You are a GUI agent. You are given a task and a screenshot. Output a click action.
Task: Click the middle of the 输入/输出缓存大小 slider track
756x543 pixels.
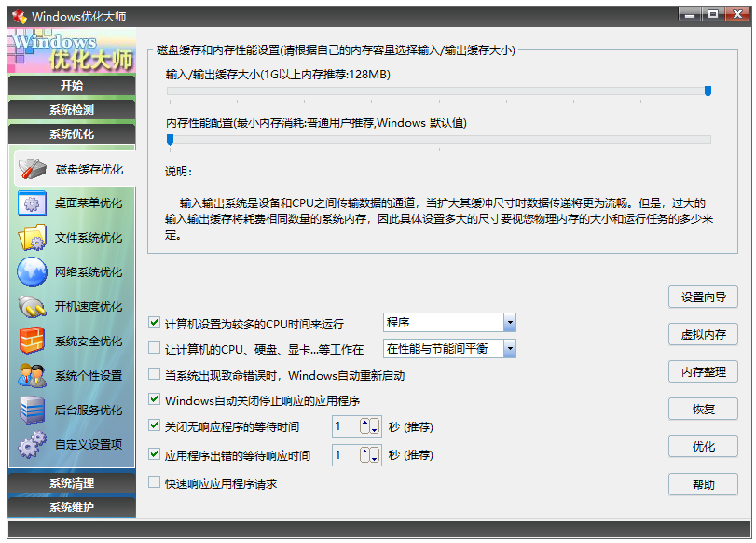coord(439,90)
